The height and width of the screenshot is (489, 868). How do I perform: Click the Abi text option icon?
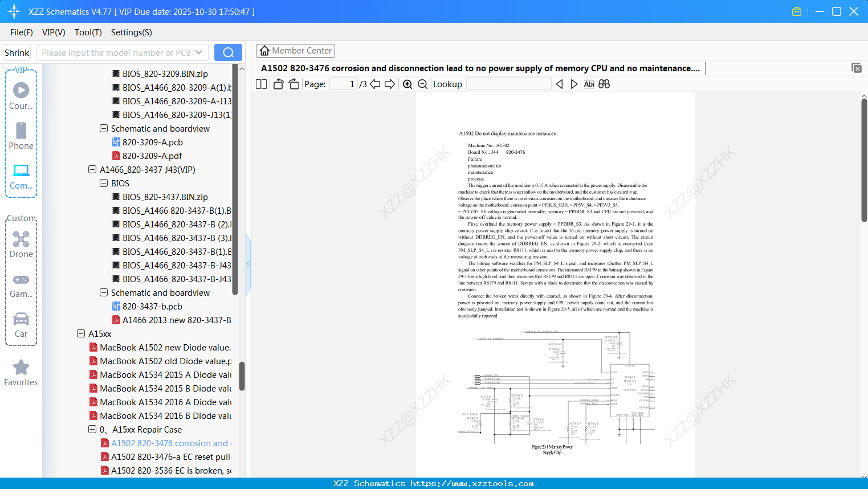point(589,84)
